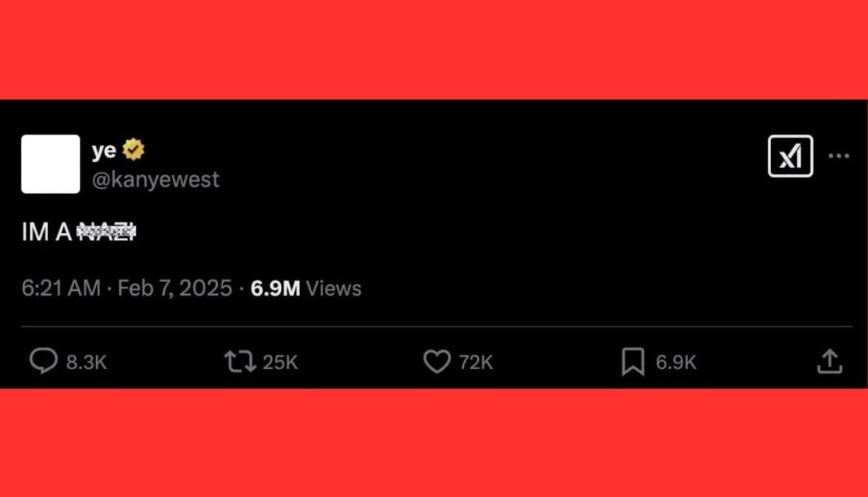This screenshot has width=868, height=497.
Task: Open share options from the upload arrow
Action: [x=829, y=361]
